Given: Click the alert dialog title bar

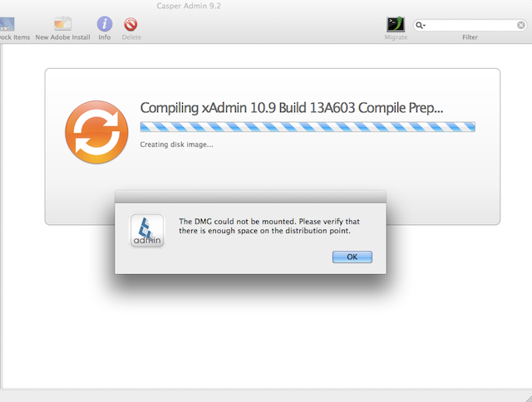Looking at the screenshot, I should pyautogui.click(x=250, y=197).
